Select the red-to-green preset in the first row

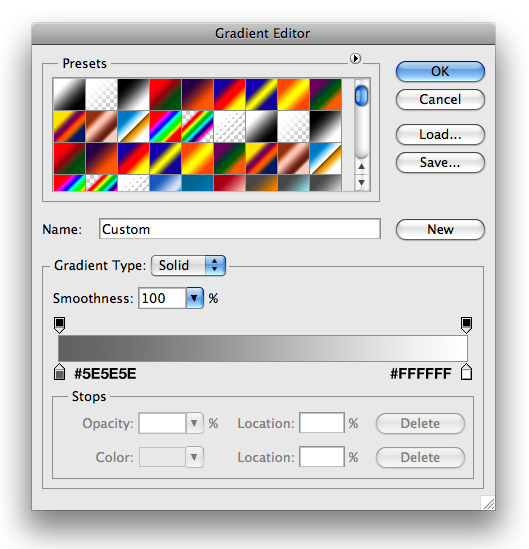click(x=165, y=95)
